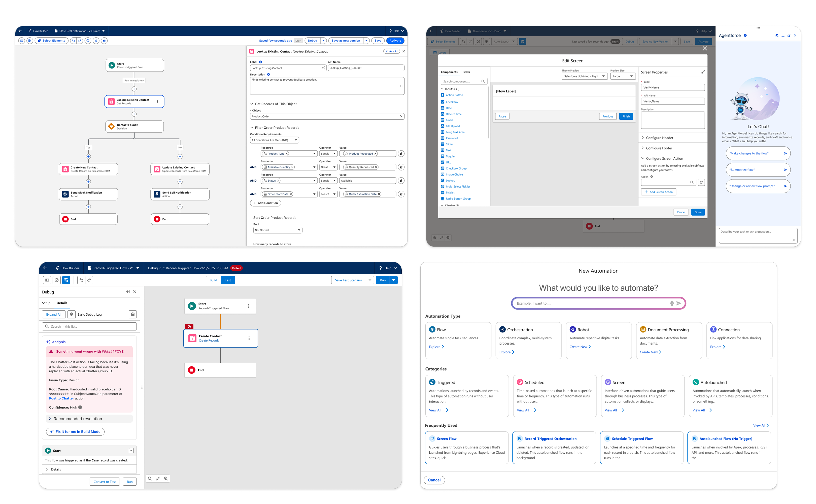Expand the Recommended resolution section
The width and height of the screenshot is (816, 504).
89,419
